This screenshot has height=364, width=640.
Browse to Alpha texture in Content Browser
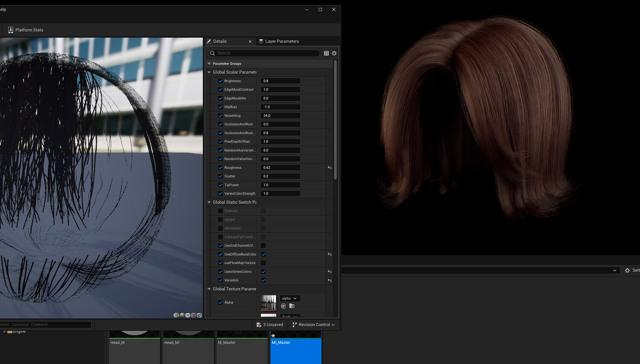point(292,306)
